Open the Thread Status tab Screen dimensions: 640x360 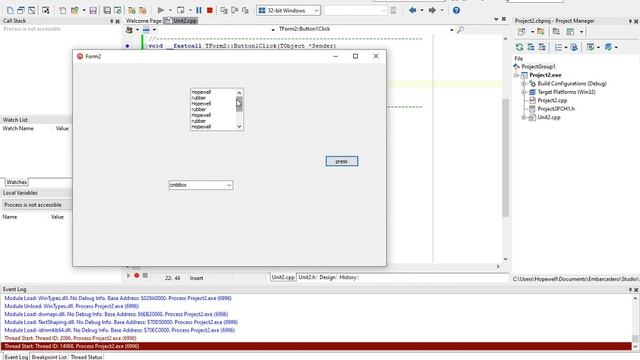click(87, 357)
